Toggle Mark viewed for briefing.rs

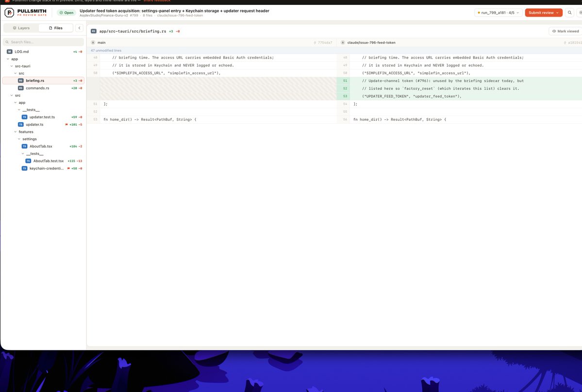point(565,31)
